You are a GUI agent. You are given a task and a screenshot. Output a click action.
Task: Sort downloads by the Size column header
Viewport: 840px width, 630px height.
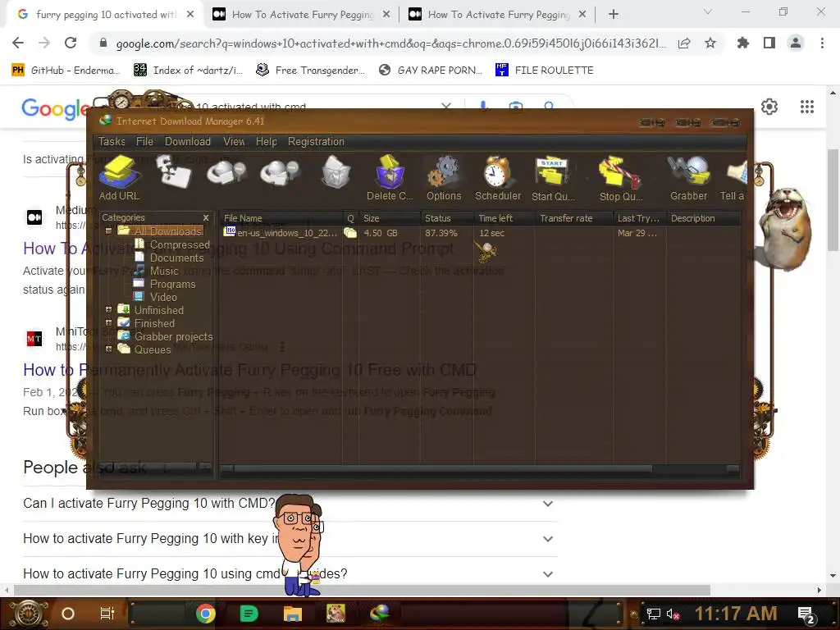pos(390,218)
